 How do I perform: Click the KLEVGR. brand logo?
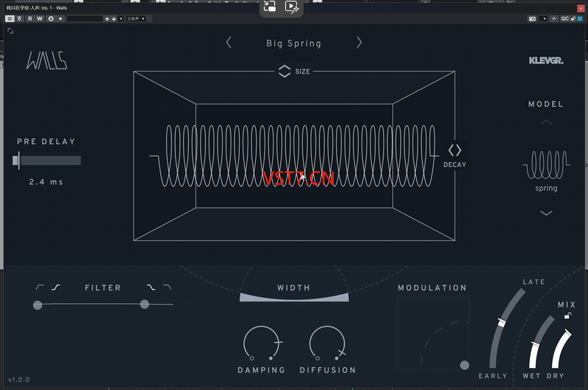546,60
